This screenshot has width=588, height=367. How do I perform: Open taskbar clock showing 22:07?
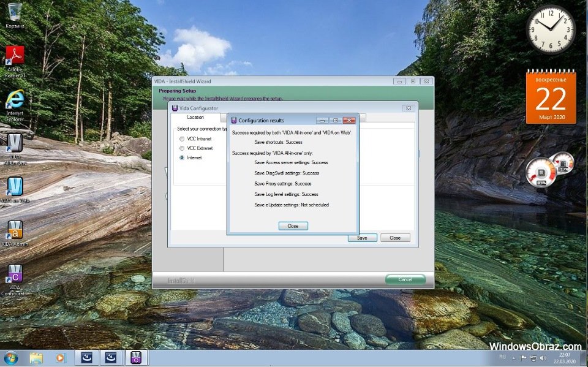(x=565, y=358)
